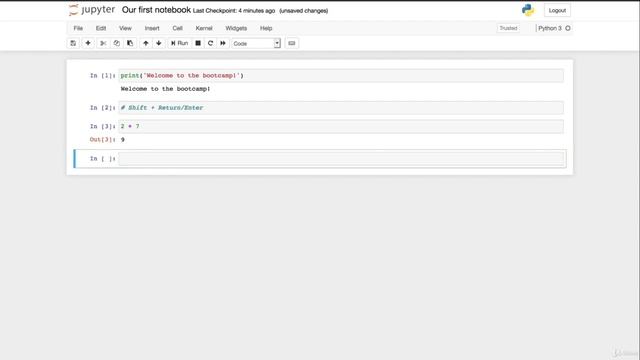
Task: Click the kernel idle circle indicator
Action: 568,28
